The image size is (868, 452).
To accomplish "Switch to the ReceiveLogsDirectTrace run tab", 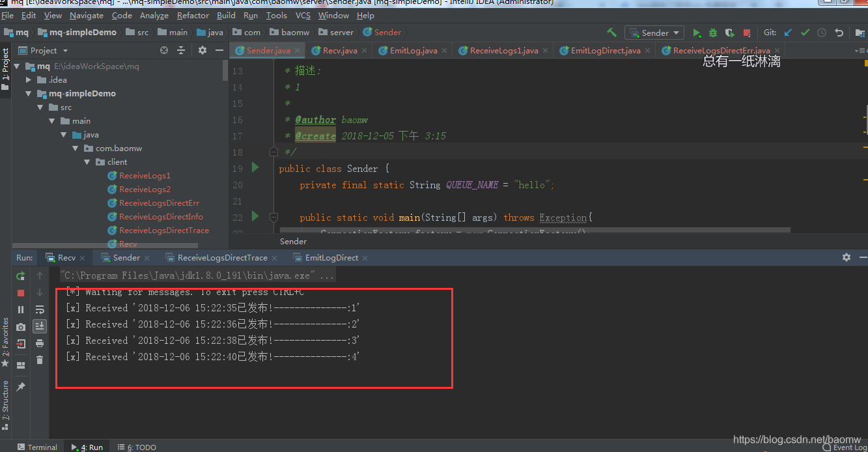I will [223, 257].
